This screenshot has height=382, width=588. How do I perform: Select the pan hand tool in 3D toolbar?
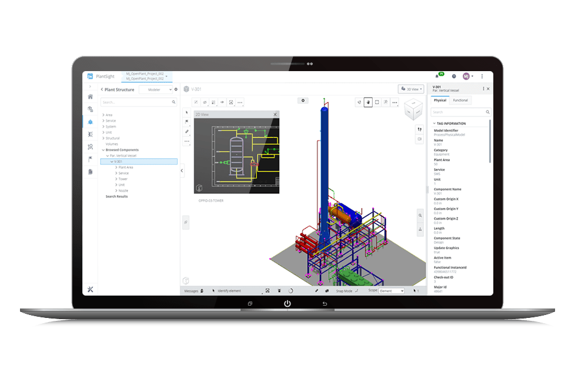368,102
